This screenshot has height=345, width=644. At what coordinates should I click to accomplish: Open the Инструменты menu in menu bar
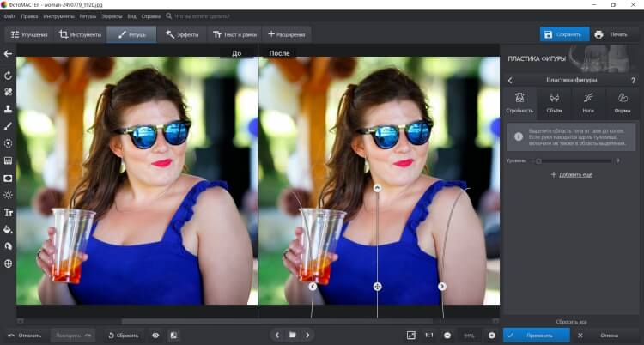(x=58, y=16)
